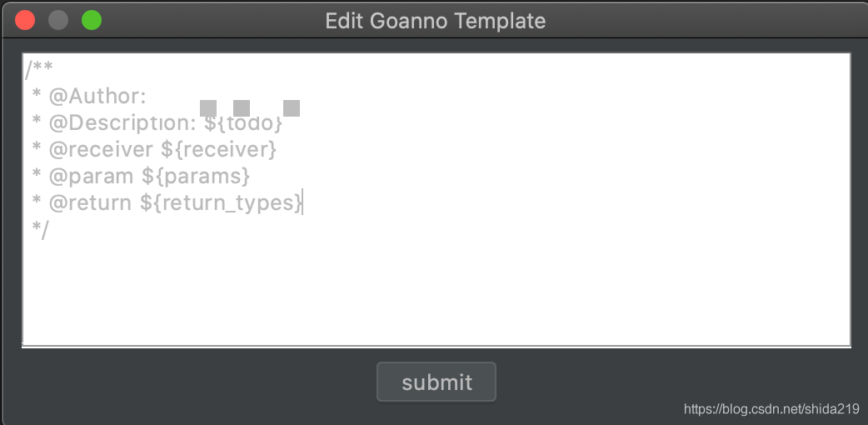Click the Edit Goanno Template title text
The width and height of the screenshot is (868, 425).
(x=435, y=21)
